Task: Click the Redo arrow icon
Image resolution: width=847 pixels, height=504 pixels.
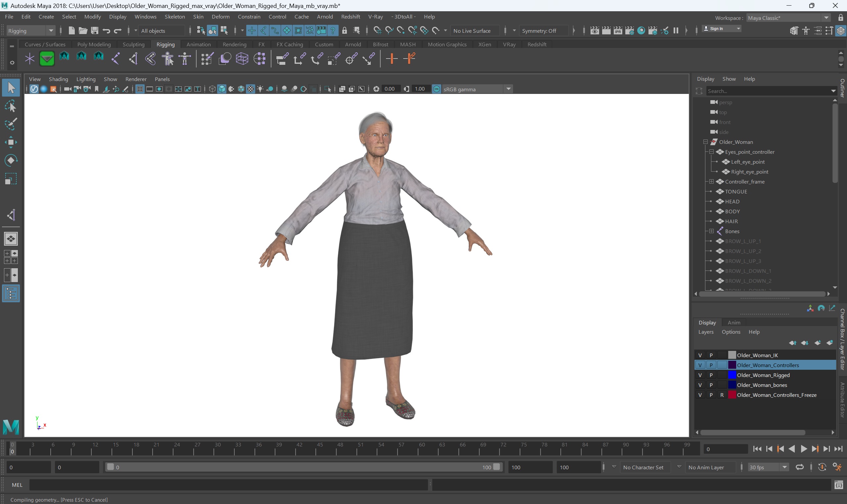Action: [x=118, y=31]
